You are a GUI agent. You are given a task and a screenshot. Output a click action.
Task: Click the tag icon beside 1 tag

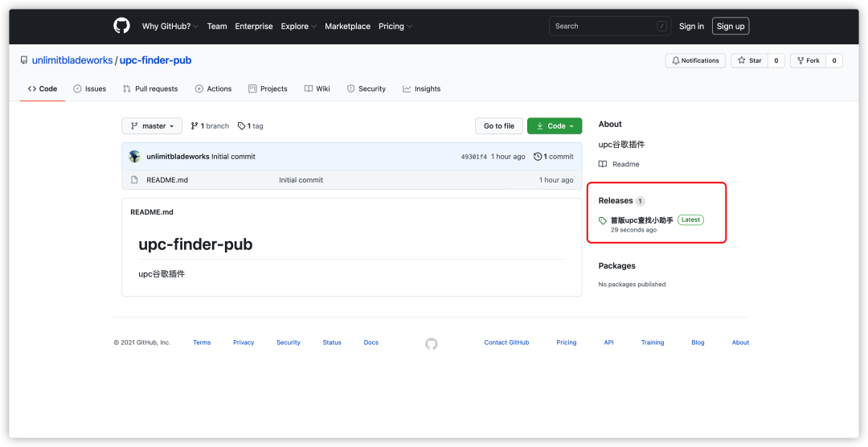pos(241,125)
